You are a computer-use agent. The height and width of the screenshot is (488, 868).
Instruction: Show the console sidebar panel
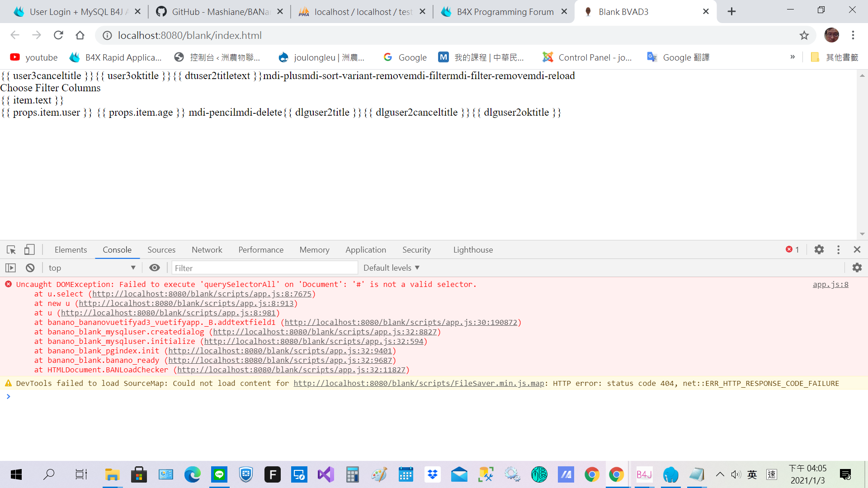click(11, 268)
